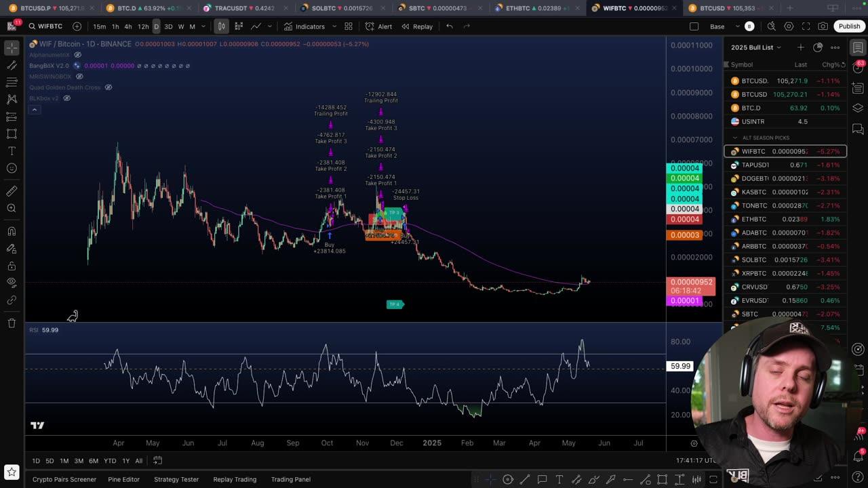Open the candlestick chart type selector
Screen dimensions: 868x488
point(221,26)
